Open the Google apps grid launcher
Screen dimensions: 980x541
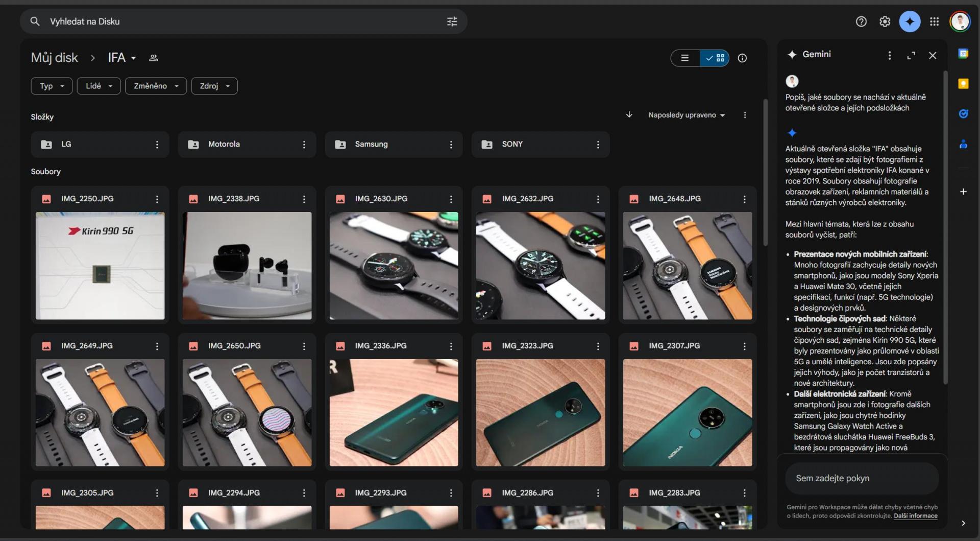pos(934,21)
